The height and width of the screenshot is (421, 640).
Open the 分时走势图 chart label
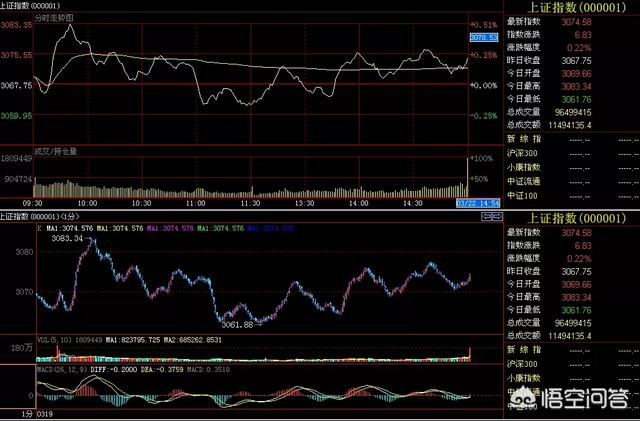54,18
